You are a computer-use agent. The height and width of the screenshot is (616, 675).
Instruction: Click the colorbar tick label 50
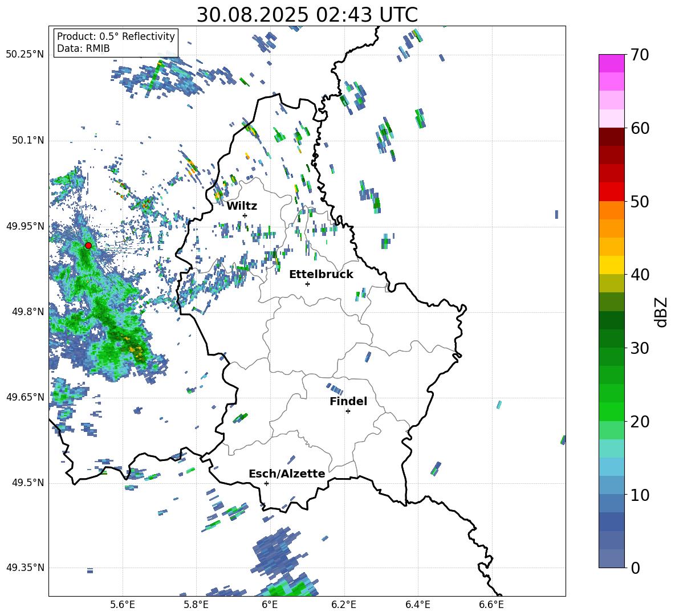tap(639, 202)
